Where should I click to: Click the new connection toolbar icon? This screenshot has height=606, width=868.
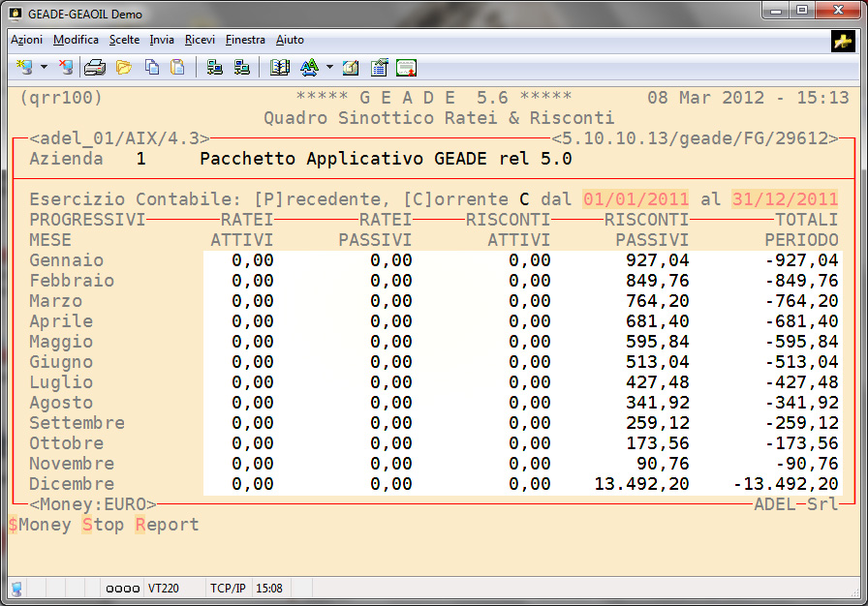[x=24, y=68]
